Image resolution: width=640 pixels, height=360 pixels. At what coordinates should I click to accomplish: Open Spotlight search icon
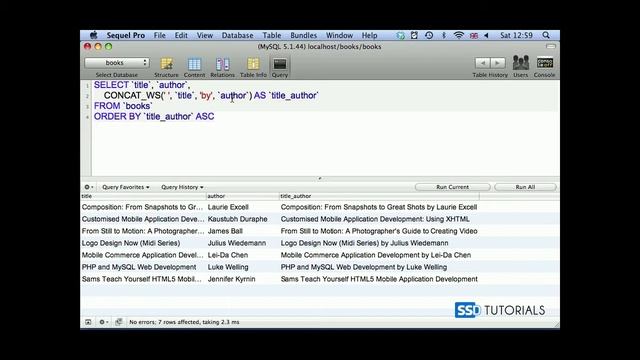[546, 35]
